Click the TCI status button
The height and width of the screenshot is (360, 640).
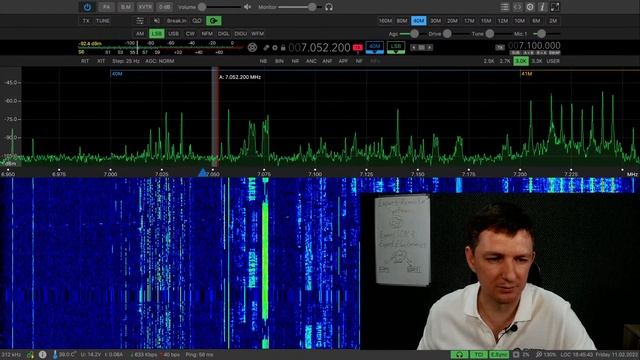(479, 355)
